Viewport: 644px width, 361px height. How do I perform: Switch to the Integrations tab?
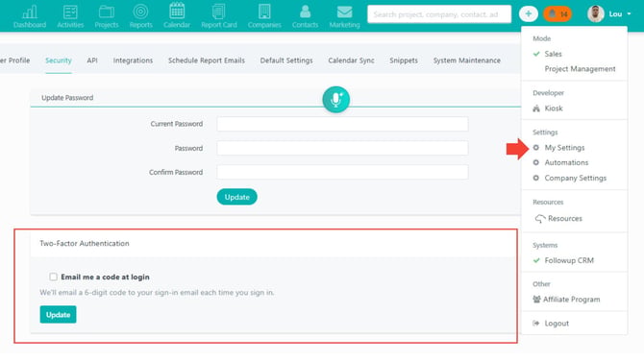click(x=133, y=60)
